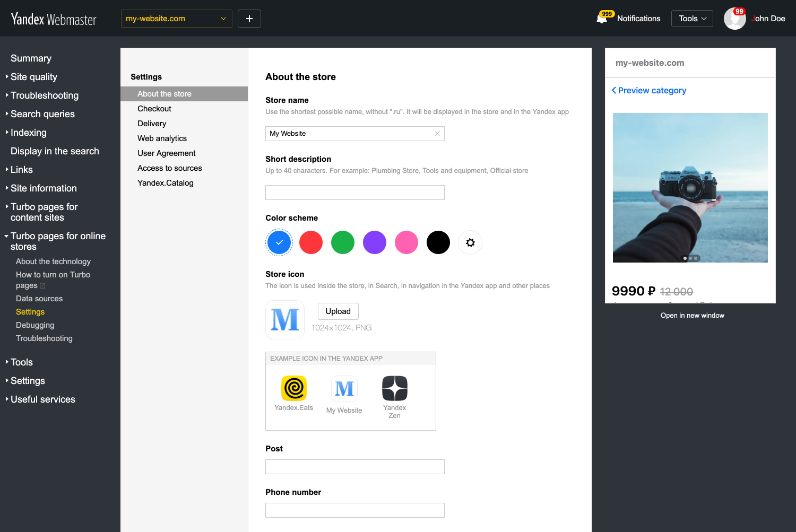Open Yandex.Catalog settings

point(166,183)
